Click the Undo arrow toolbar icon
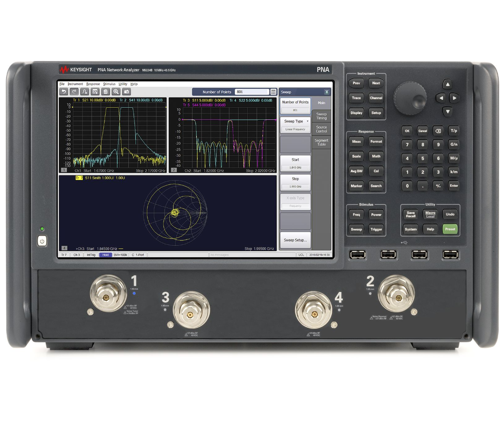The height and width of the screenshot is (431, 504). (x=63, y=91)
